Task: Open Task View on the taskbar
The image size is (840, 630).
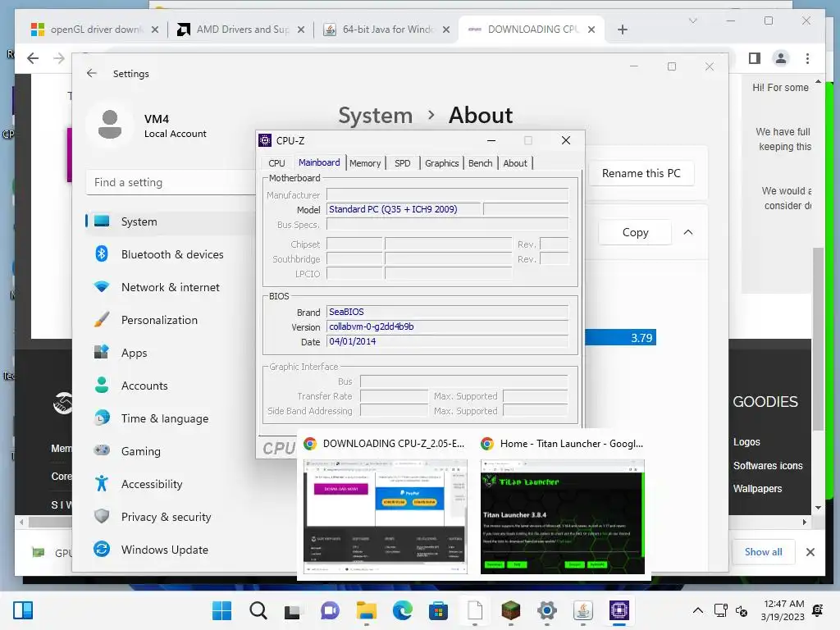Action: pyautogui.click(x=293, y=611)
